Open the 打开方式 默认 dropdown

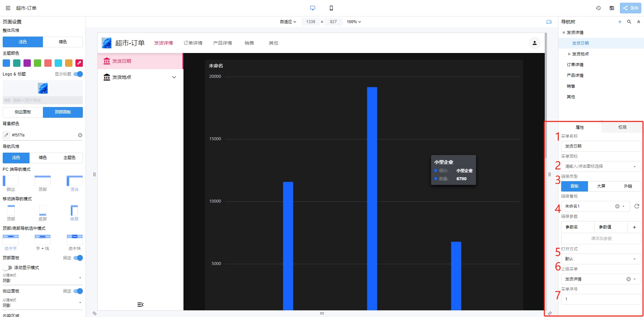601,259
